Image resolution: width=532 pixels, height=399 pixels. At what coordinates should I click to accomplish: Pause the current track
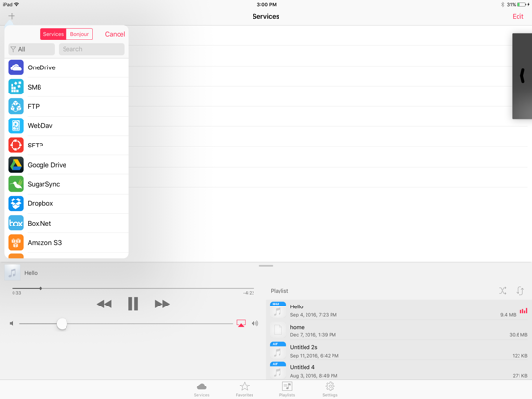[x=133, y=304]
